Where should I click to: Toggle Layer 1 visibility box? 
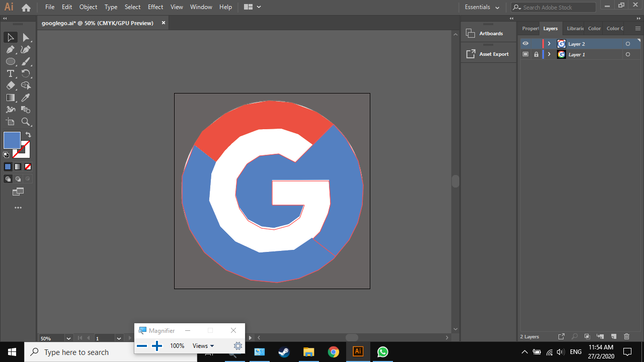click(525, 54)
